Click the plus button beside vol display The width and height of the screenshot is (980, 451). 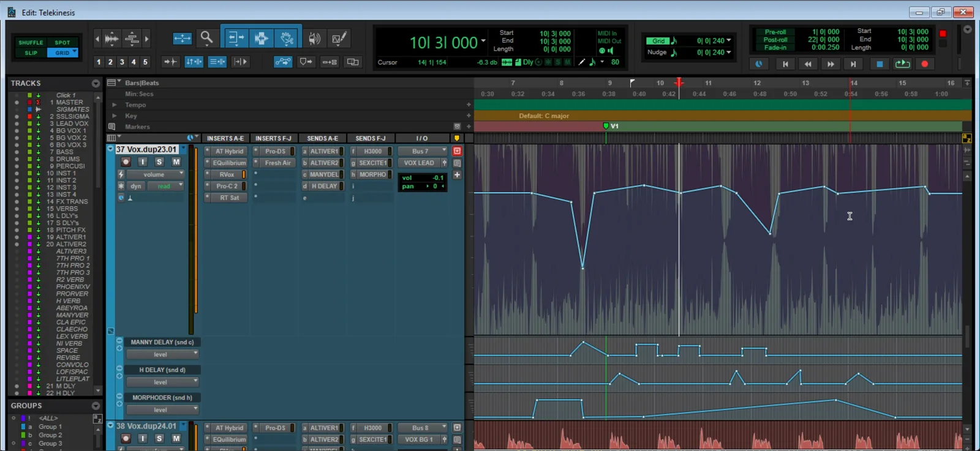(457, 175)
